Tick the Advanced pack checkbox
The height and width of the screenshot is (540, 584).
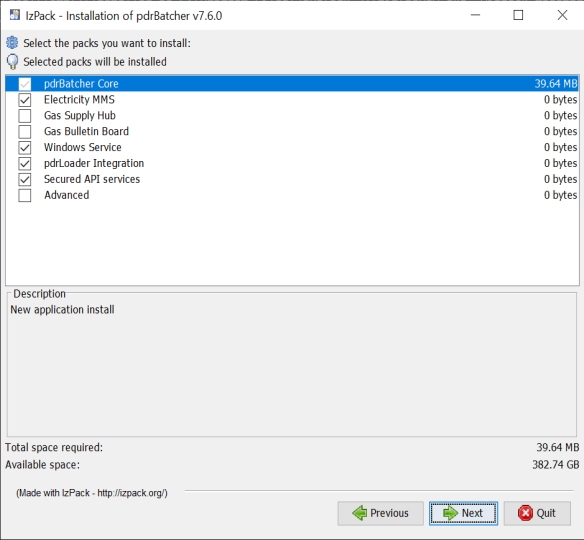[x=25, y=196]
